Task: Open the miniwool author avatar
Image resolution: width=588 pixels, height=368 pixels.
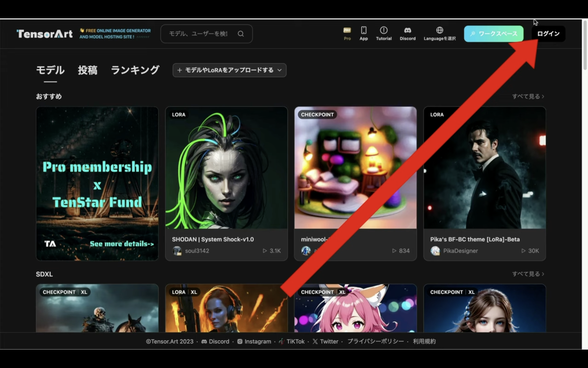Action: click(306, 251)
